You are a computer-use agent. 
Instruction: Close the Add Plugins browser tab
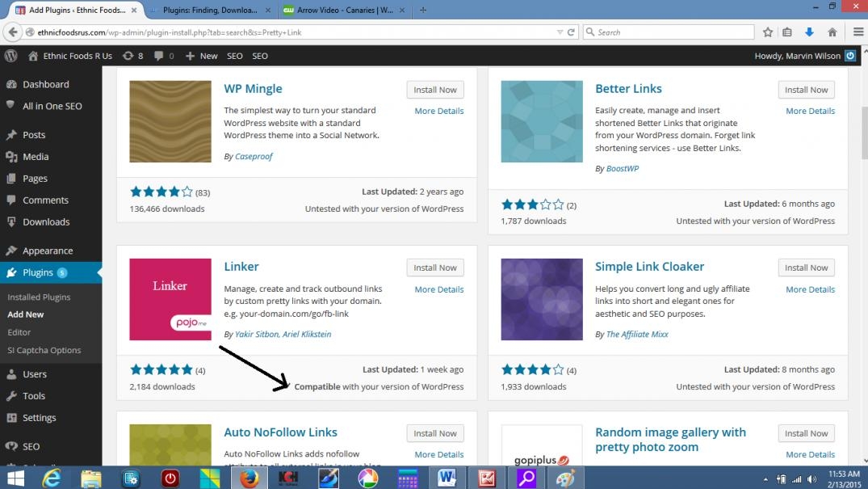click(x=134, y=10)
